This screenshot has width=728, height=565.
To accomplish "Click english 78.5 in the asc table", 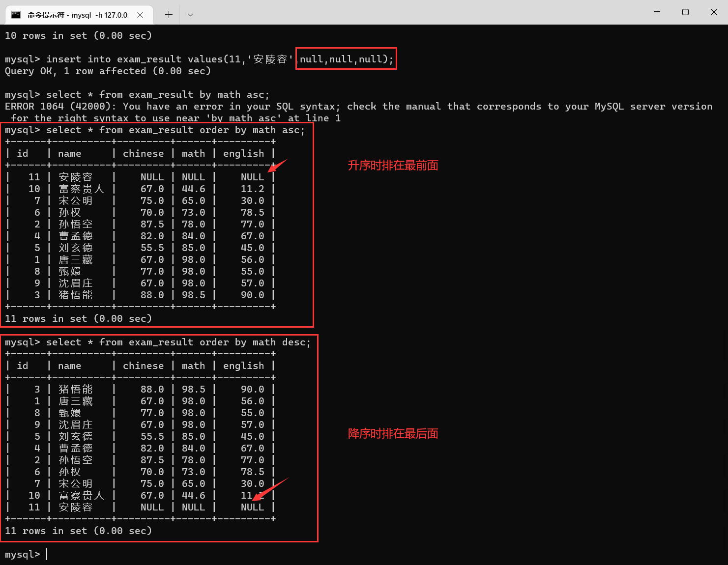I will pyautogui.click(x=252, y=212).
